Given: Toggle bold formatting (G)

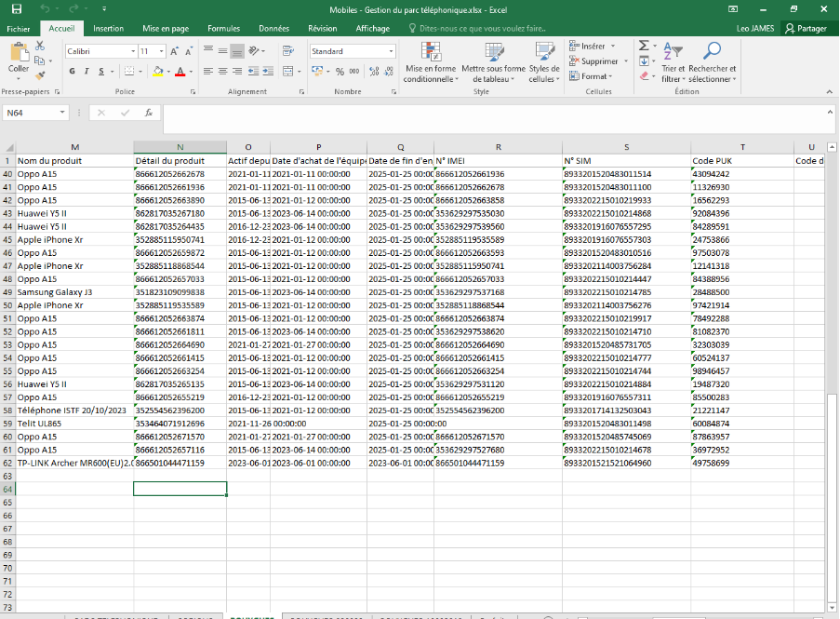Looking at the screenshot, I should tap(73, 72).
